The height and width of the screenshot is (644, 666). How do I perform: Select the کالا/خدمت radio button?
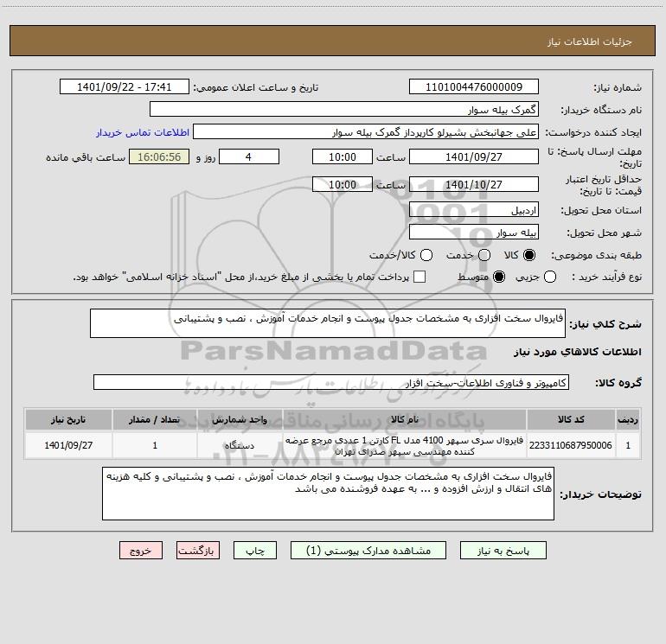426,255
